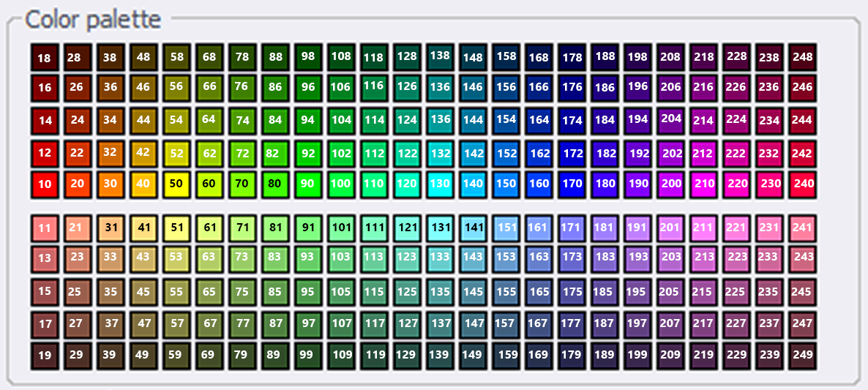Click color swatch number 14
Image resolution: width=868 pixels, height=390 pixels.
click(45, 121)
